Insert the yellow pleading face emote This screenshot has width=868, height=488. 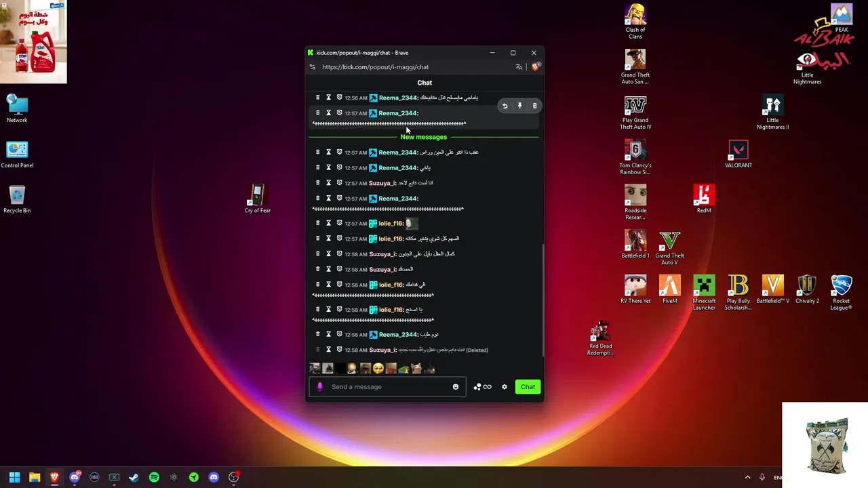[378, 369]
